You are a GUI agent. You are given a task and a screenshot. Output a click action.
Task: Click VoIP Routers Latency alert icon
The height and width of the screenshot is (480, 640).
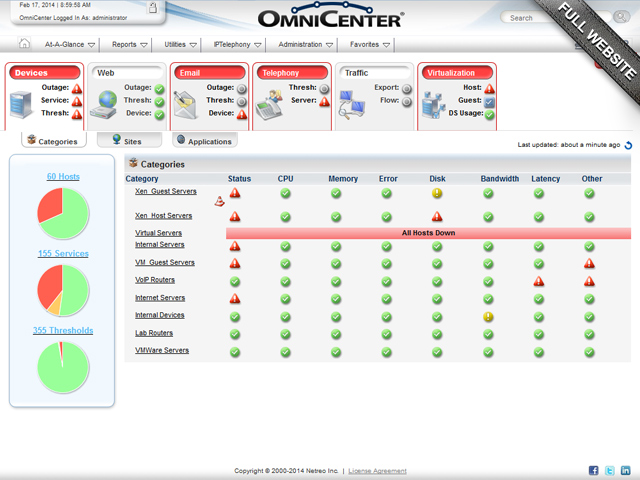pyautogui.click(x=539, y=281)
